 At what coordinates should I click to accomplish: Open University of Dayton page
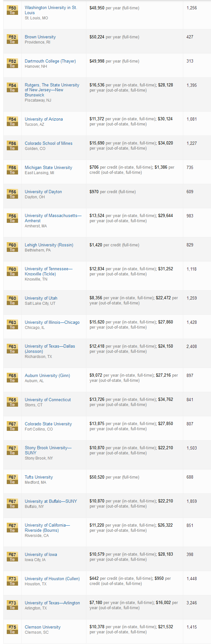pyautogui.click(x=43, y=192)
